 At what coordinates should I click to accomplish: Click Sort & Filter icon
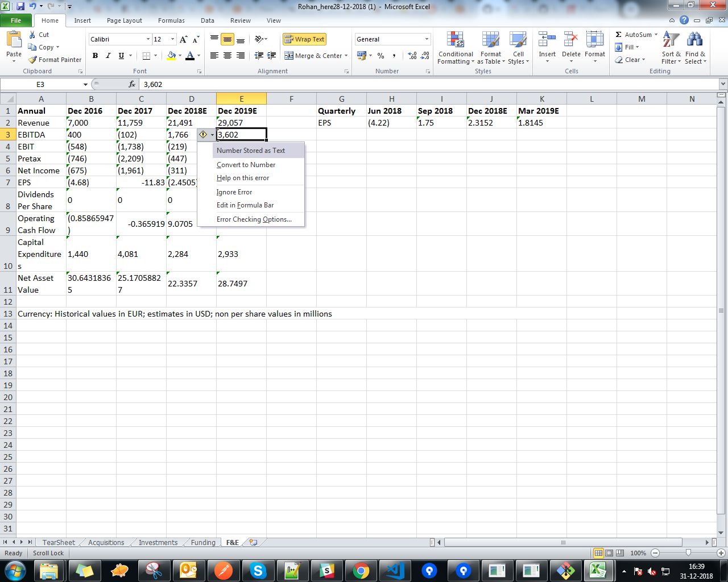[x=671, y=40]
